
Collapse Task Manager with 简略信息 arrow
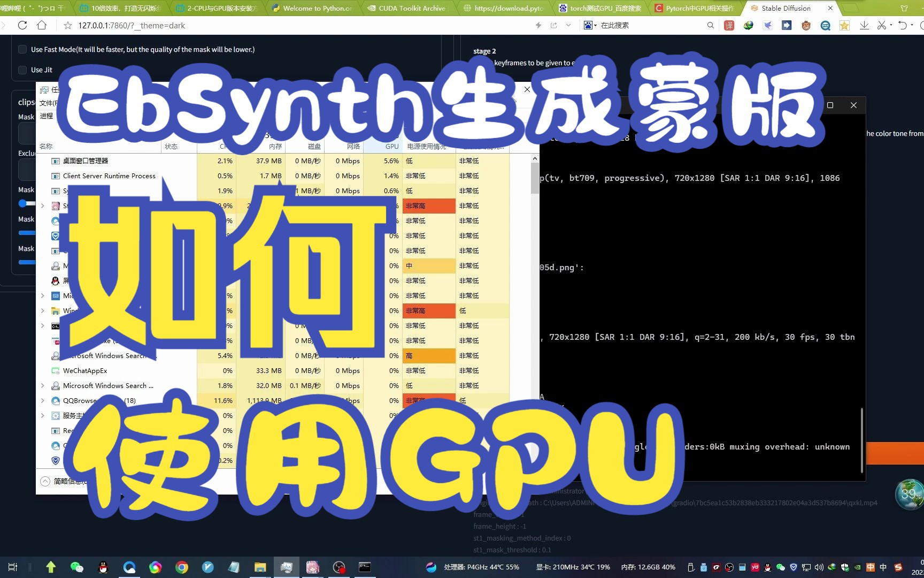click(45, 481)
